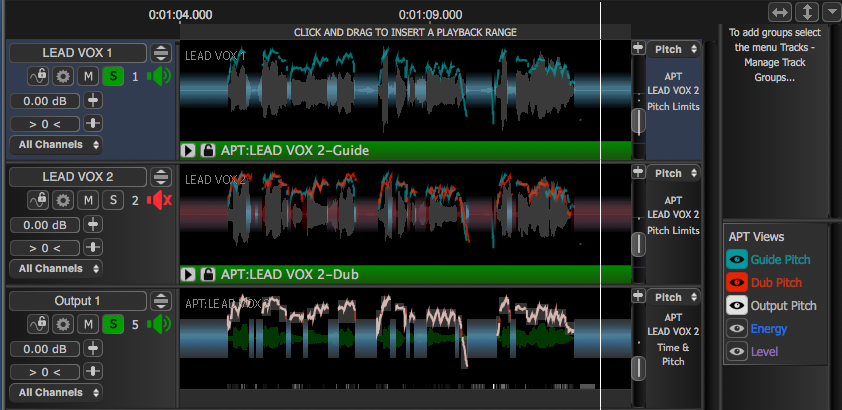Open the Pitch dropdown on Output 1 track

(x=673, y=297)
